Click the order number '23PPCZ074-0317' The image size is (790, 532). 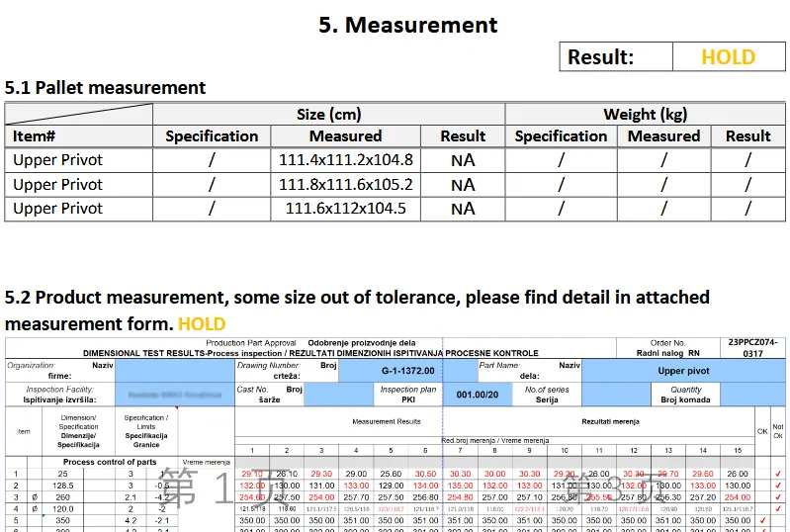click(x=752, y=348)
